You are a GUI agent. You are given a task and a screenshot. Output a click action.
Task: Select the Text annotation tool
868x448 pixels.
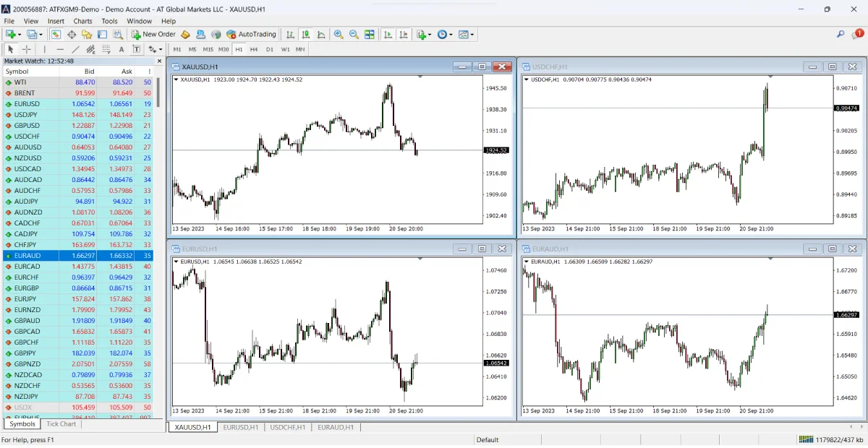pos(121,49)
